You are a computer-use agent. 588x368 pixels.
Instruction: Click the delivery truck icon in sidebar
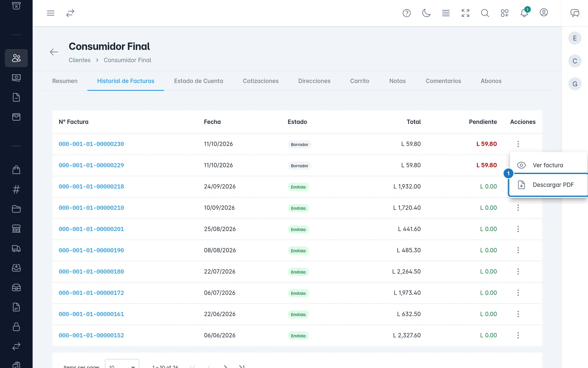[16, 249]
